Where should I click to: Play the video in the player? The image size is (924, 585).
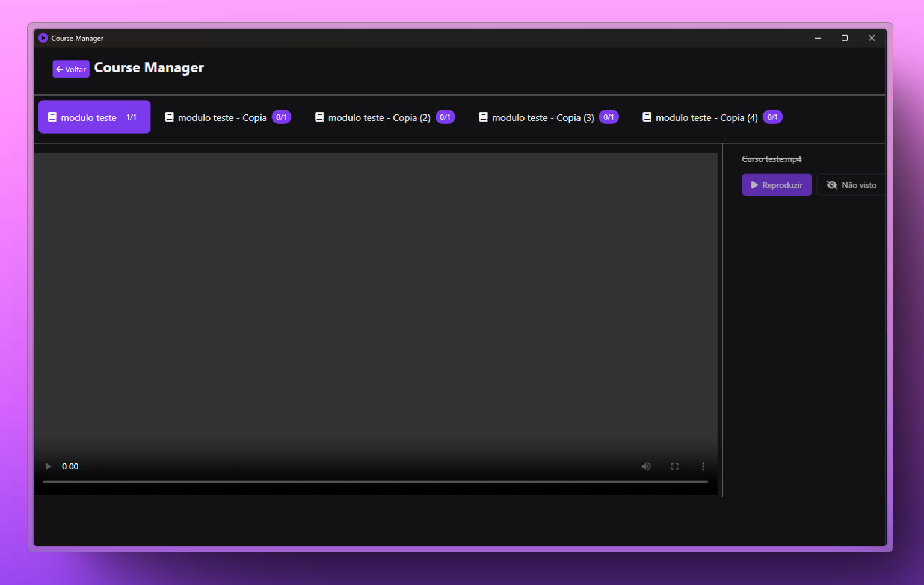pyautogui.click(x=48, y=466)
